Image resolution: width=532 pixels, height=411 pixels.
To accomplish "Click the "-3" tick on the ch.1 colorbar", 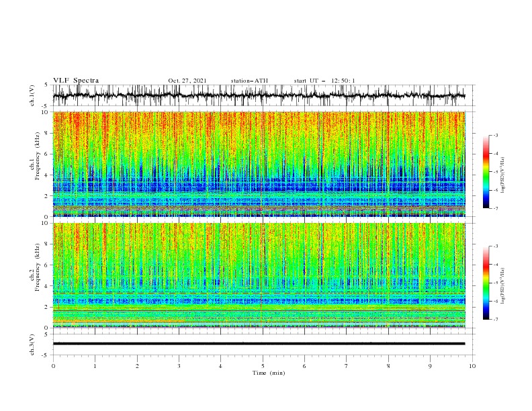I will [x=496, y=135].
